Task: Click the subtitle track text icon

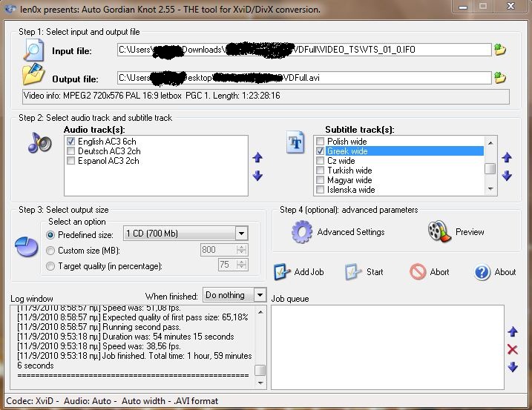Action: click(295, 142)
